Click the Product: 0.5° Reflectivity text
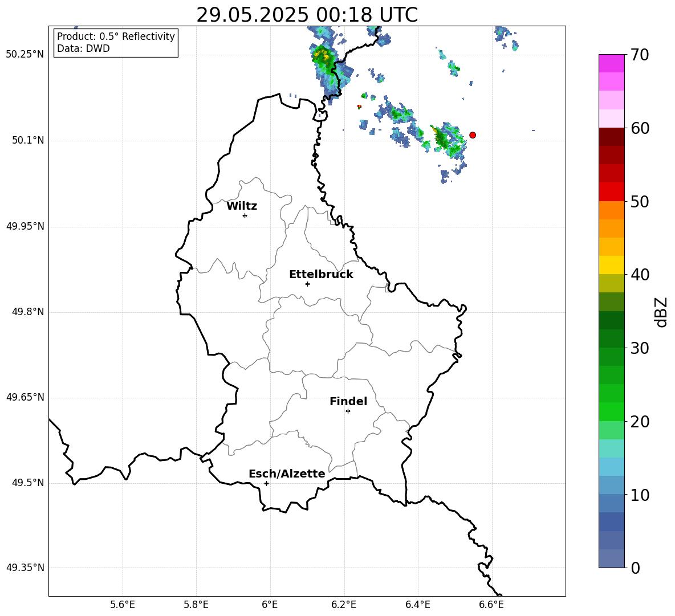 click(x=116, y=36)
